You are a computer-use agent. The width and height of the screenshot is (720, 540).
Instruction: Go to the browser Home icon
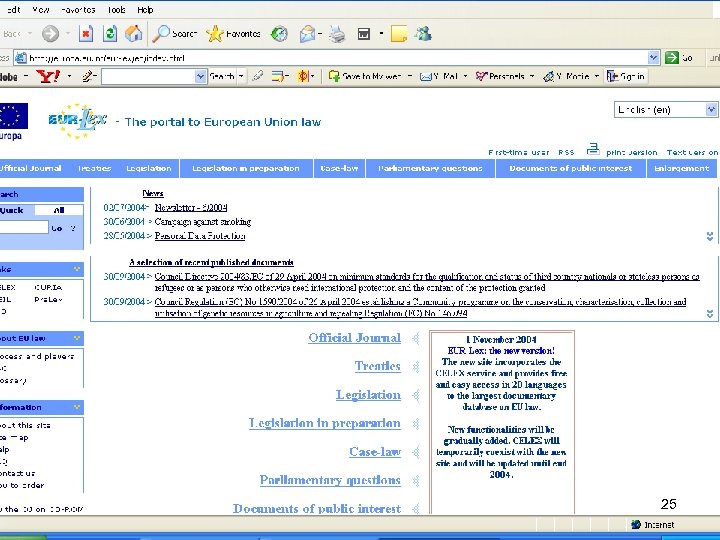point(134,34)
